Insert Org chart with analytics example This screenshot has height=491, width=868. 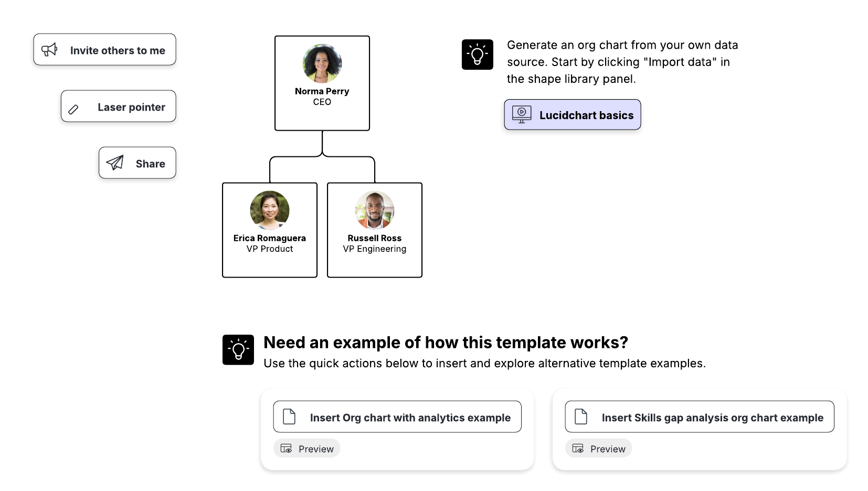click(x=397, y=416)
